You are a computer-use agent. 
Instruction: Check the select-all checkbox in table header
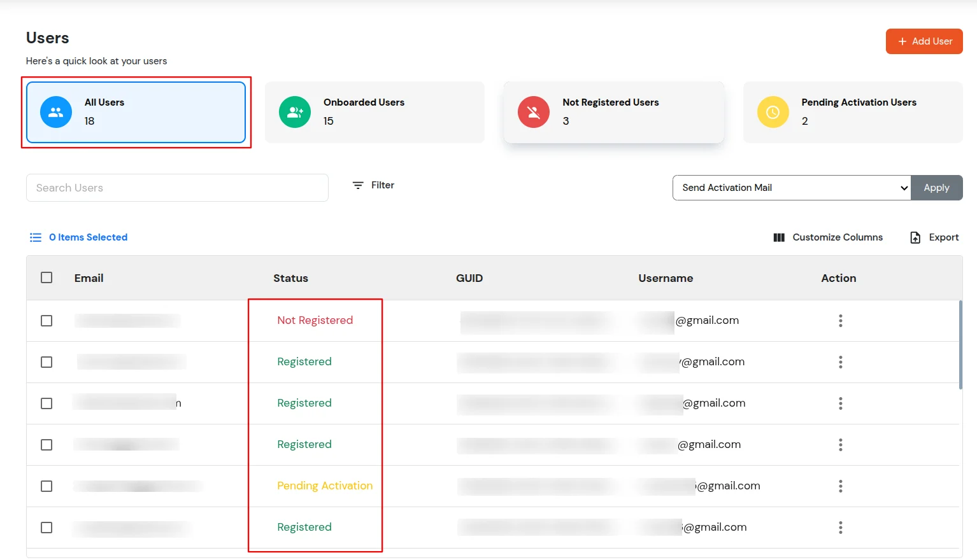(46, 277)
